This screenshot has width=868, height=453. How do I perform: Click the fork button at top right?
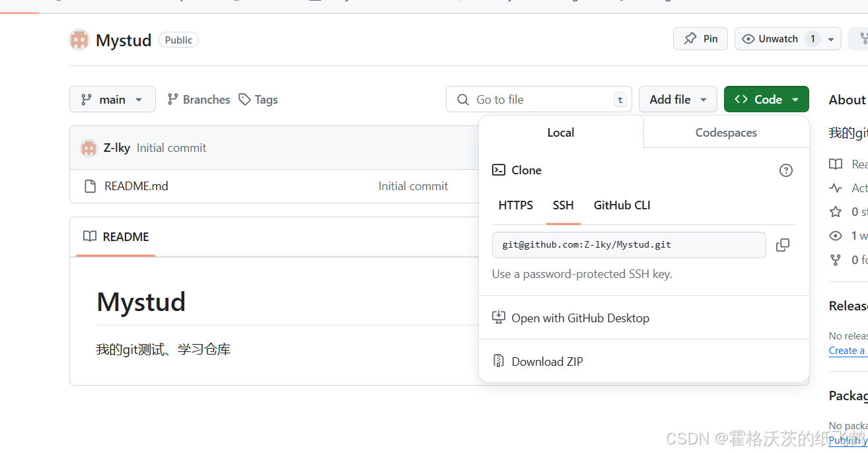859,39
